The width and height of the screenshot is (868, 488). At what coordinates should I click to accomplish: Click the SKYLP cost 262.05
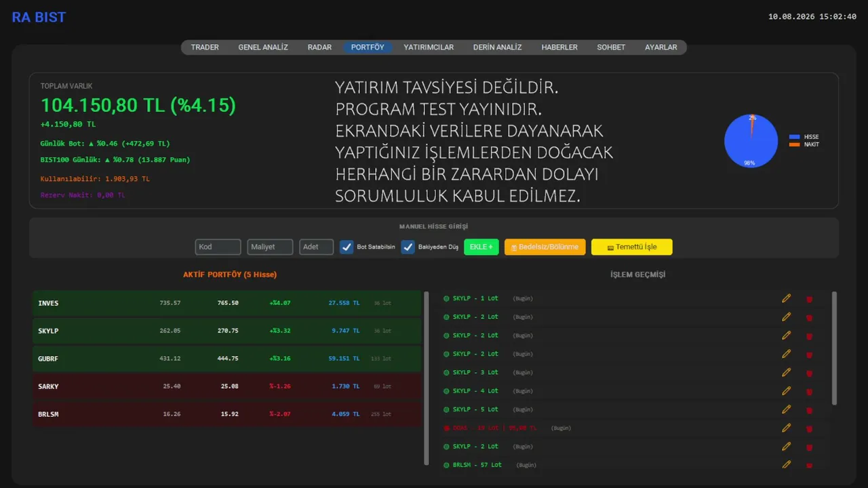pyautogui.click(x=170, y=331)
